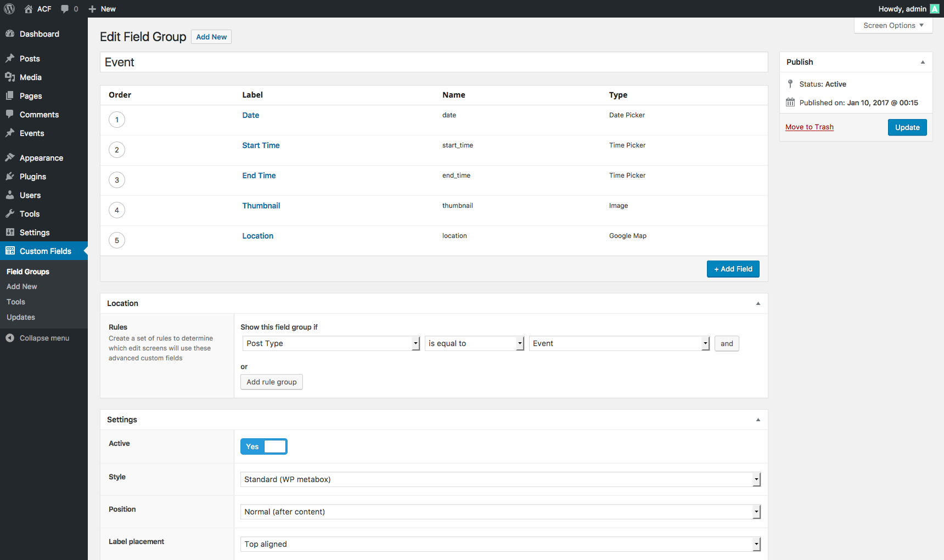Screen dimensions: 944x560
Task: Click the blue Update button
Action: pos(907,127)
